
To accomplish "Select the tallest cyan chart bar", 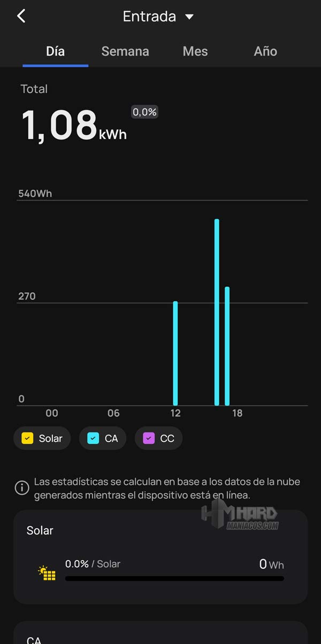I will 217,312.
